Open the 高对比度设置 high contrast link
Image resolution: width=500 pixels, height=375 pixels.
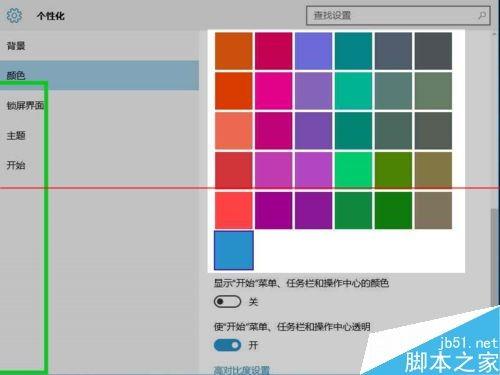[x=242, y=370]
